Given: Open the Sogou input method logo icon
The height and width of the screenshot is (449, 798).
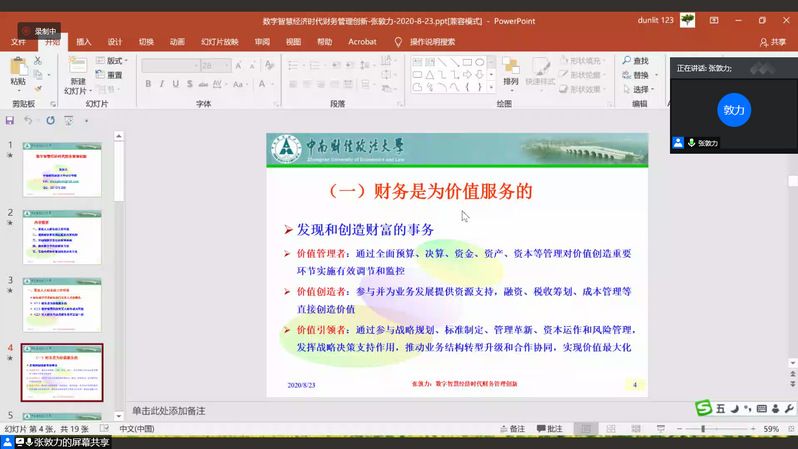Looking at the screenshot, I should point(704,408).
